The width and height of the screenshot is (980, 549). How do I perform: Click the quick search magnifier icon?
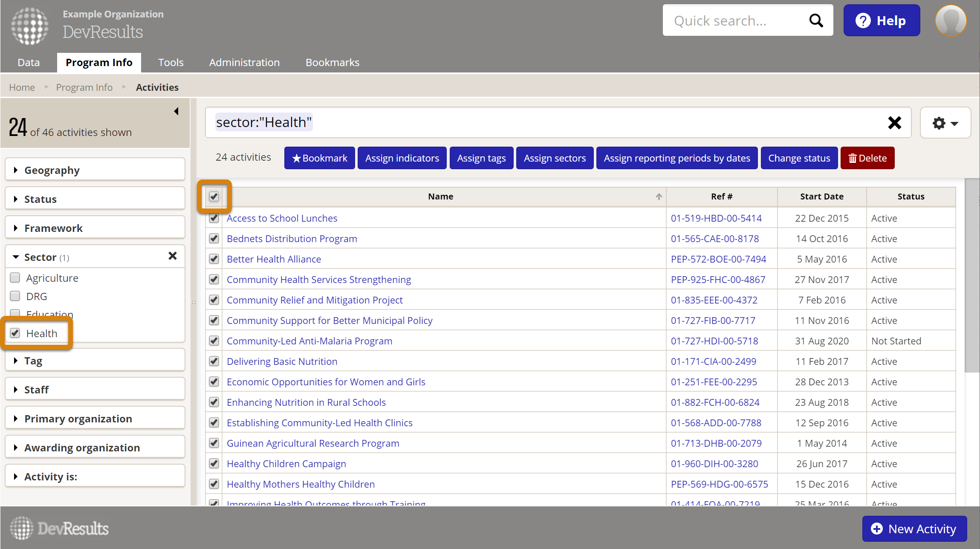[815, 20]
